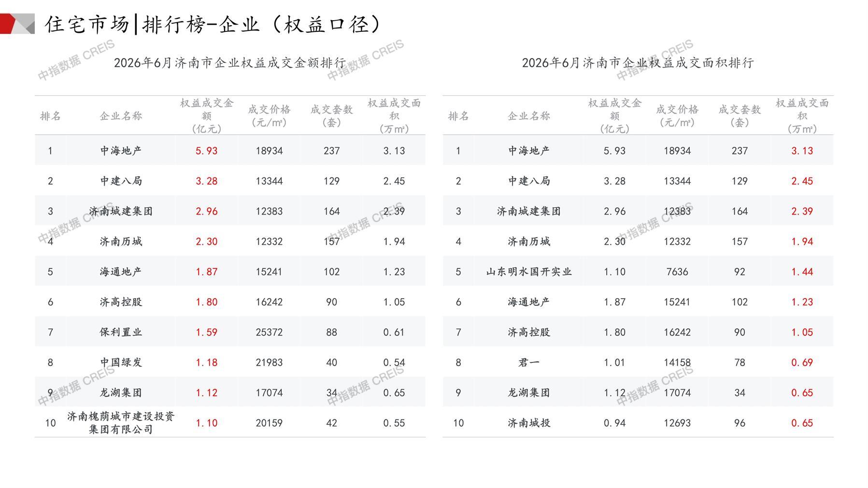Click price 21983 in 中国绿发 row

[x=269, y=362]
